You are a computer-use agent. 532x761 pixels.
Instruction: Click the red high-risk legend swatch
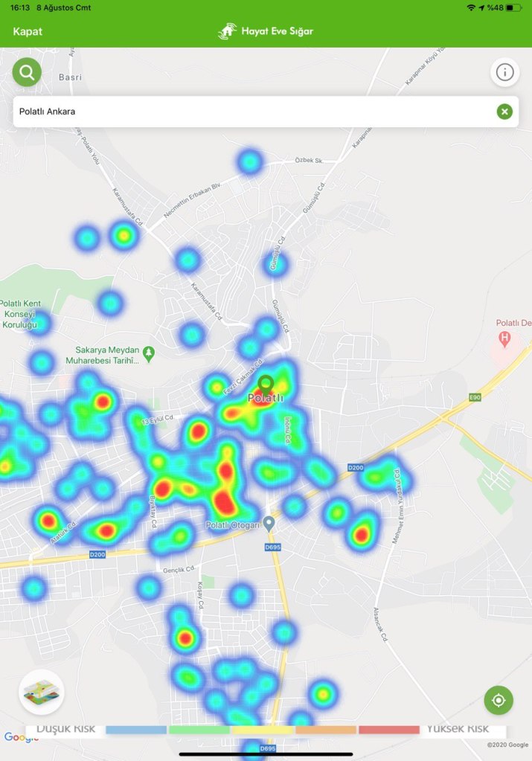[389, 730]
